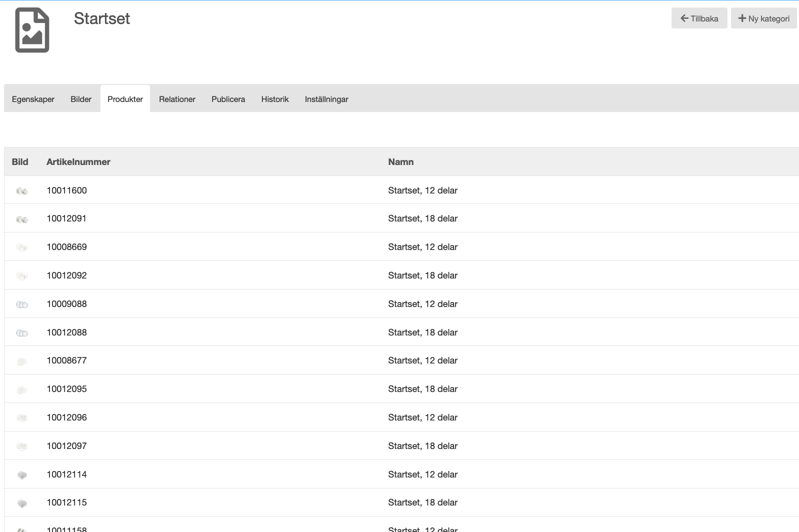The height and width of the screenshot is (532, 799).
Task: View the Historik tab
Action: coord(275,99)
